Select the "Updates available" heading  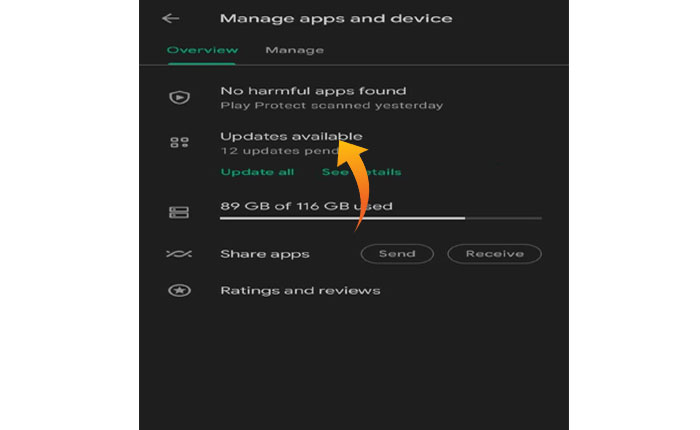tap(291, 136)
